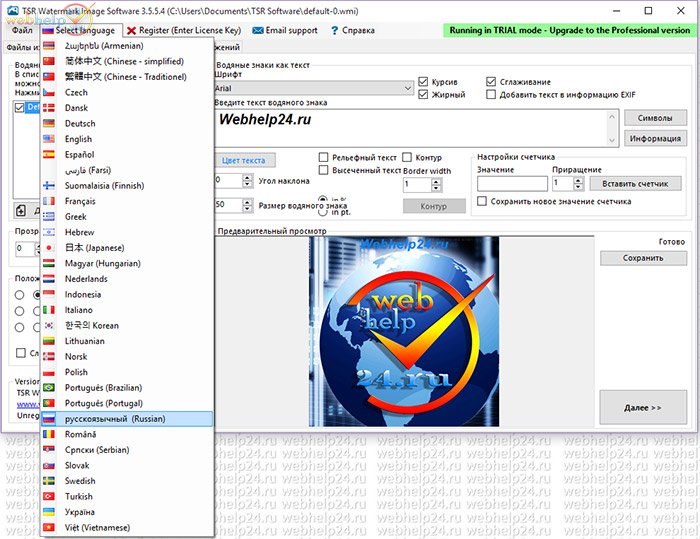This screenshot has height=539, width=700.
Task: Open the Arial font dropdown
Action: point(313,88)
